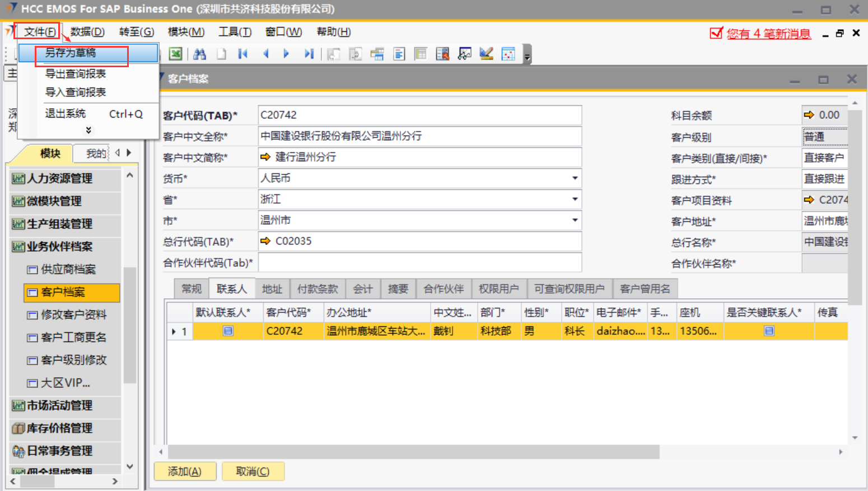Click the contacts grid horizontal scrollbar
Screen dimensions: 868x491
(413, 452)
